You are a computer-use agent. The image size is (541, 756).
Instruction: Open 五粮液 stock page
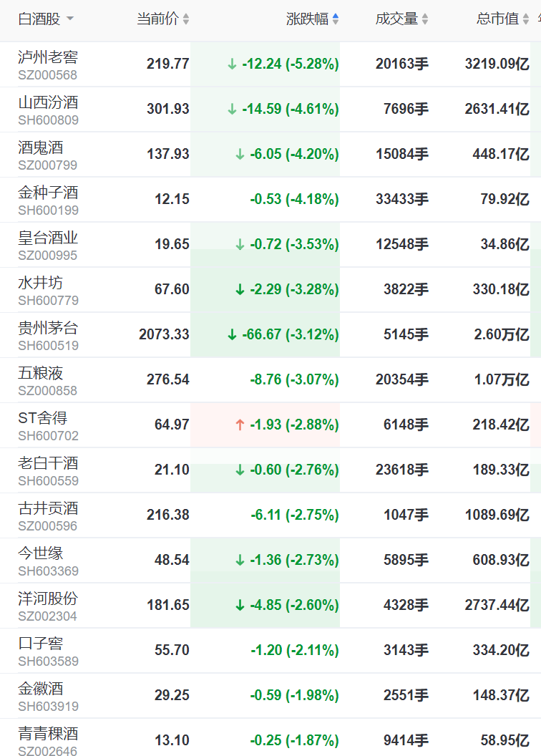[x=40, y=374]
